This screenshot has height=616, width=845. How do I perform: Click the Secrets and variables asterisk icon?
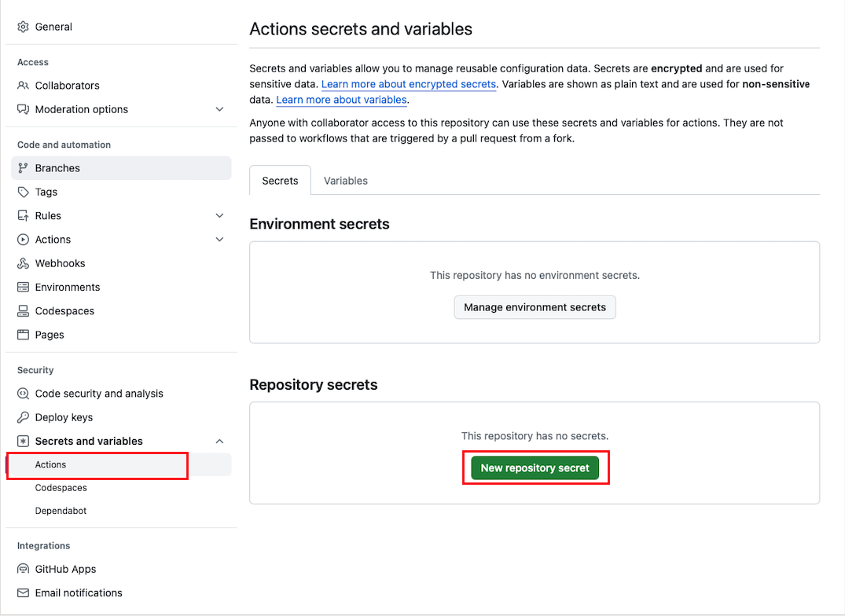pyautogui.click(x=23, y=441)
